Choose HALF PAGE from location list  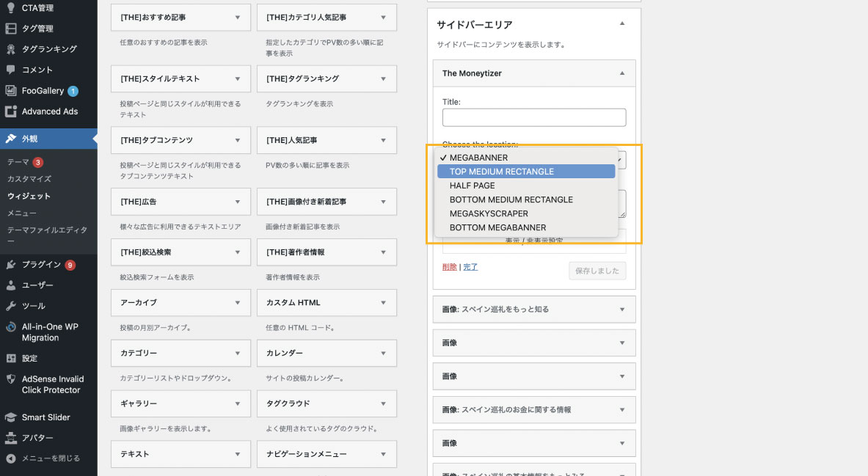pyautogui.click(x=526, y=186)
